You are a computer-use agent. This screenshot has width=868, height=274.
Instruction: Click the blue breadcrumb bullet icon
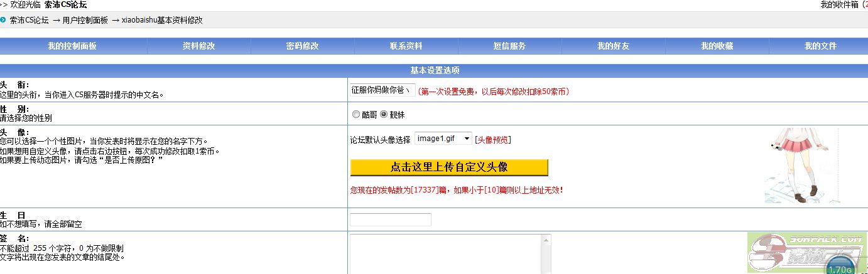[x=3, y=20]
